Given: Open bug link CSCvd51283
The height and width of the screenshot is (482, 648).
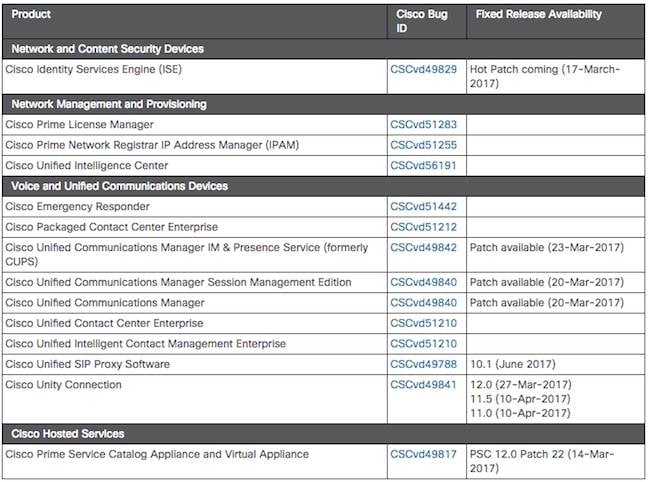Looking at the screenshot, I should (423, 124).
